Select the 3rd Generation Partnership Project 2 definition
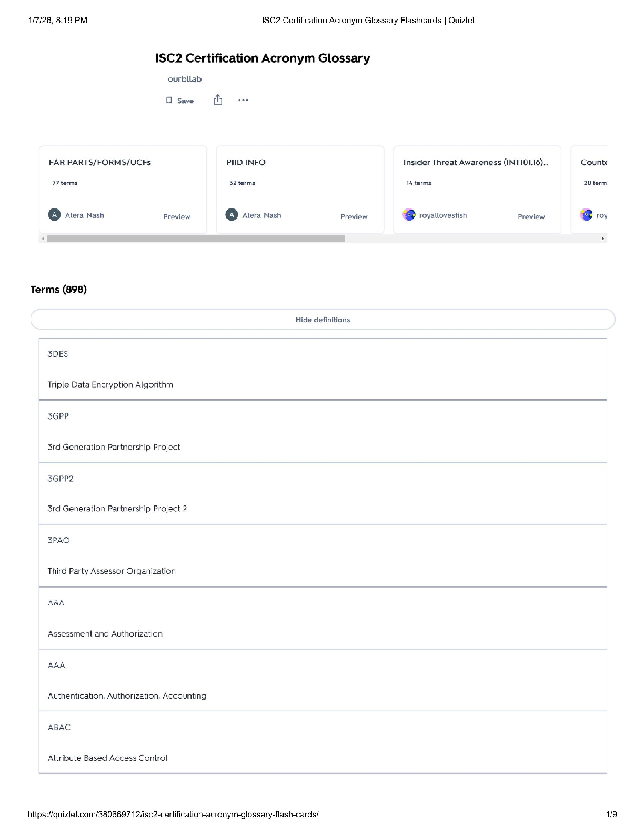644x834 pixels. point(117,509)
